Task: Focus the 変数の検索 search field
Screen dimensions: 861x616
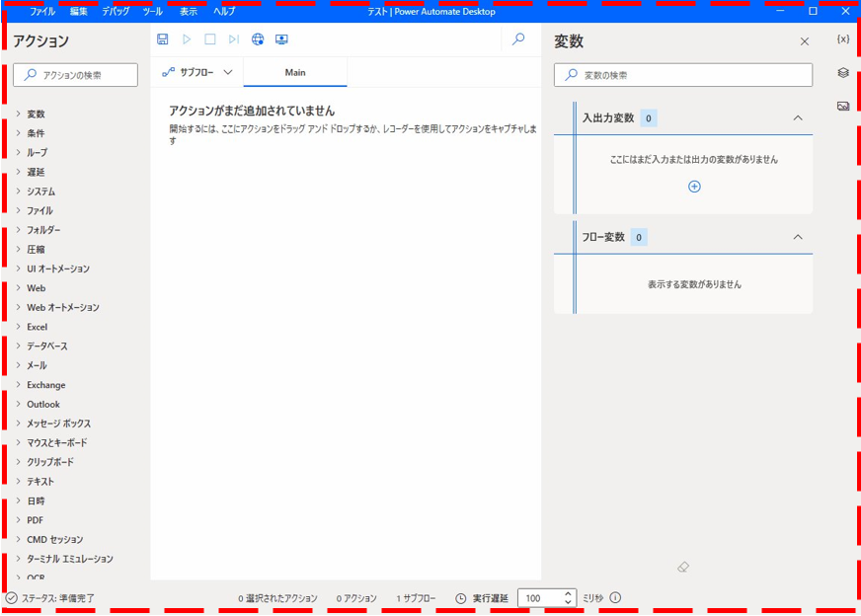Action: [x=683, y=75]
